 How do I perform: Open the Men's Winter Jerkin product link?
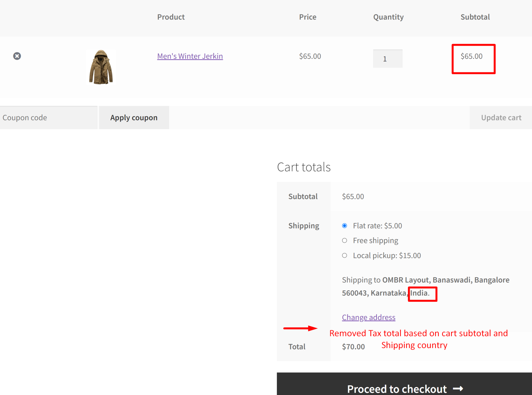click(x=190, y=56)
